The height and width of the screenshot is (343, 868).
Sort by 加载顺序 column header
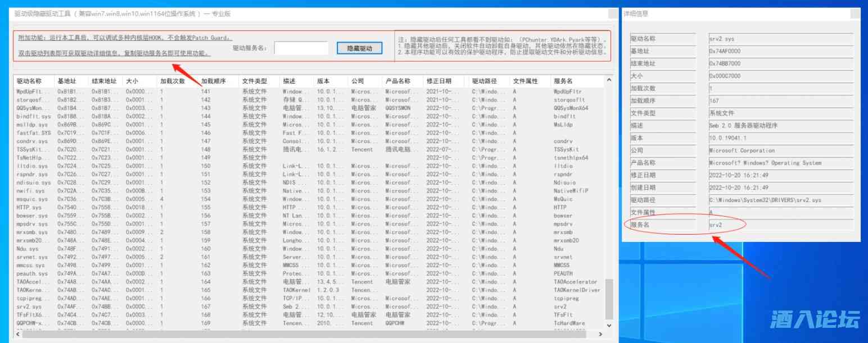(214, 81)
